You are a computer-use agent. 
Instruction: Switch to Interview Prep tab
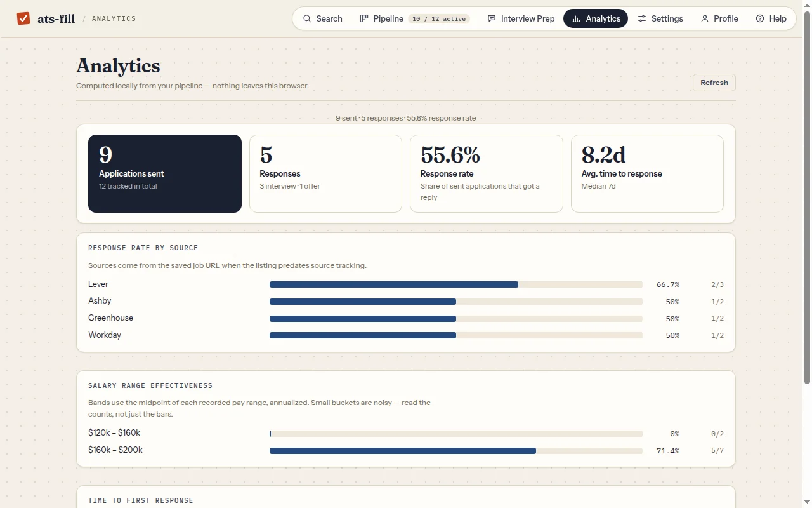click(521, 18)
